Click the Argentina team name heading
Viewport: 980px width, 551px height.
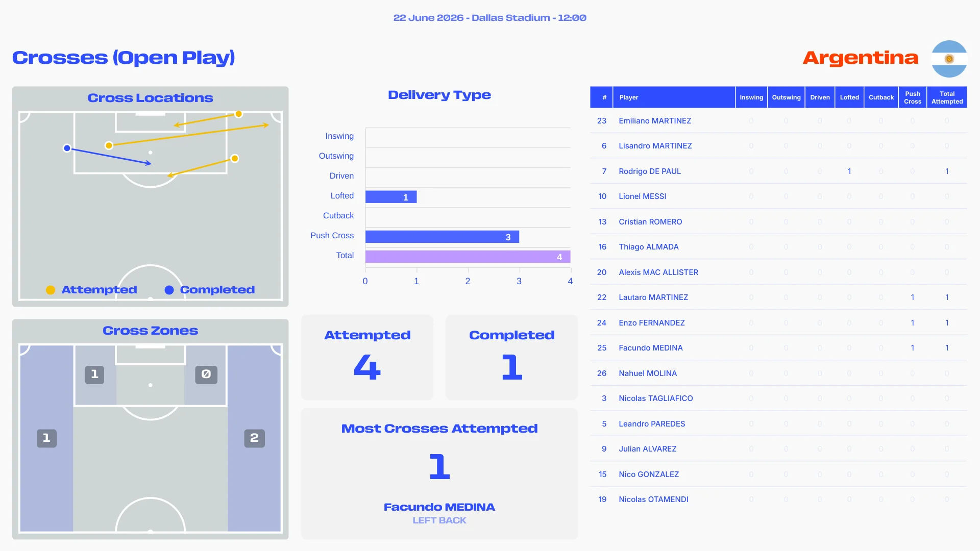[x=861, y=58]
